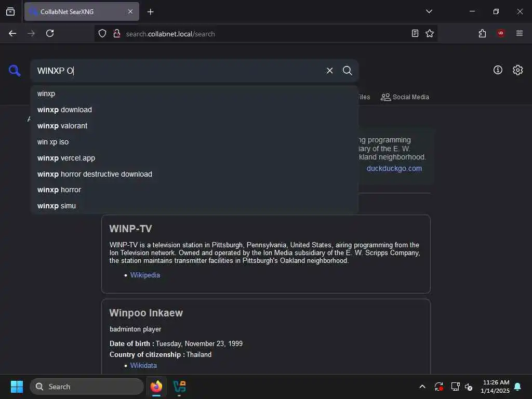Click the Winpoo Inkaew heading
The height and width of the screenshot is (399, 532).
(146, 313)
